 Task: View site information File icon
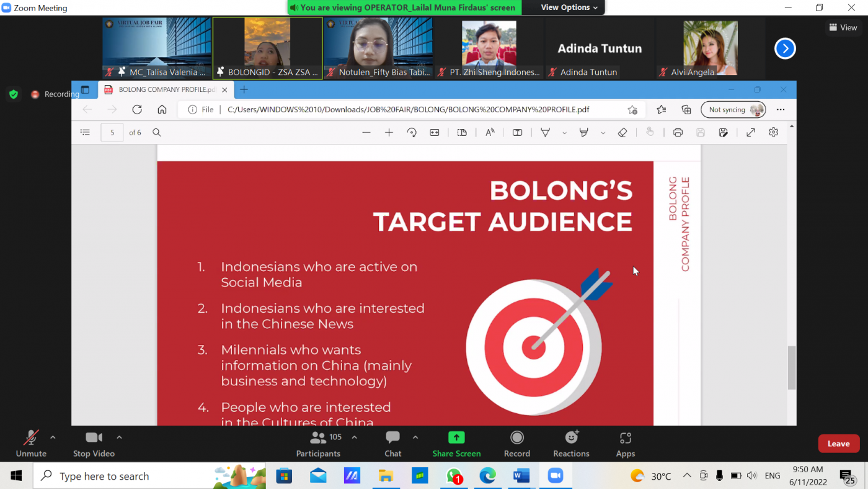click(x=200, y=109)
